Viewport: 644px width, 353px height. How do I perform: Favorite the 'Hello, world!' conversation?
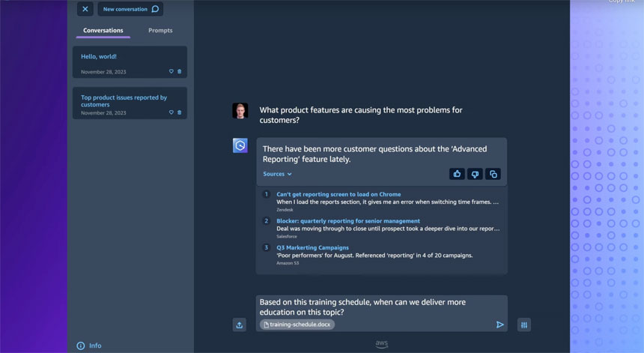pyautogui.click(x=171, y=71)
